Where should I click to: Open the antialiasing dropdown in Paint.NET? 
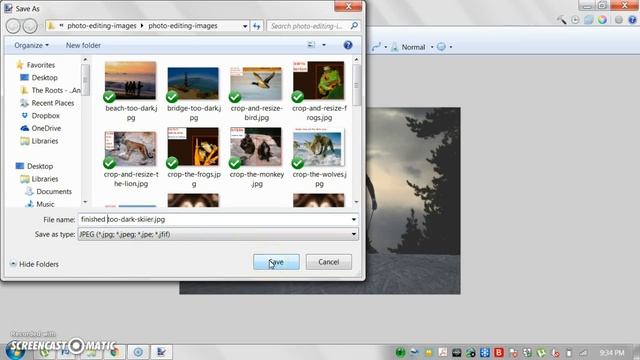tap(444, 47)
